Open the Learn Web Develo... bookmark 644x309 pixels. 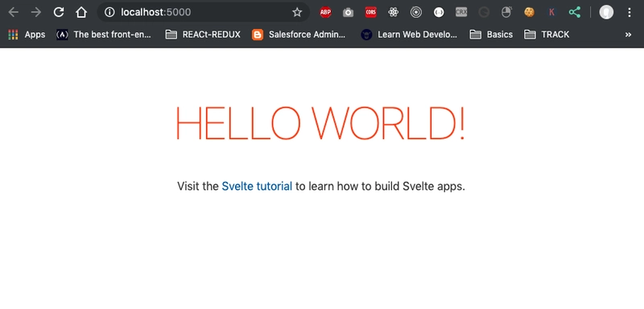[x=409, y=35]
